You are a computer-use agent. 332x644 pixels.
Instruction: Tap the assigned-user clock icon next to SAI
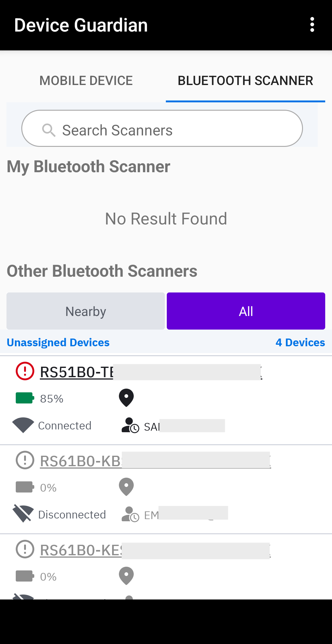point(130,425)
